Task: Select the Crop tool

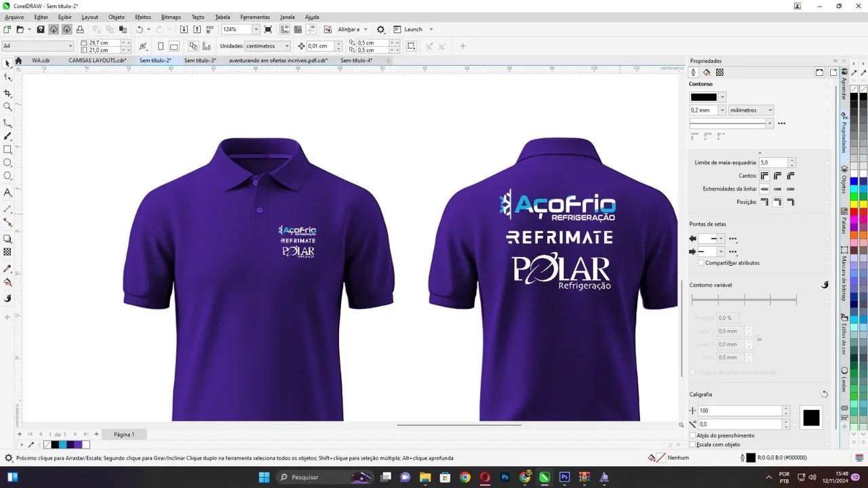Action: click(7, 93)
